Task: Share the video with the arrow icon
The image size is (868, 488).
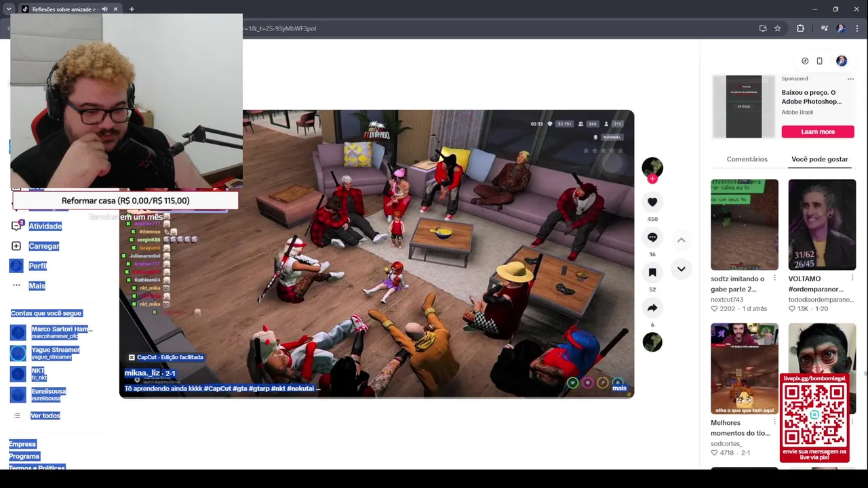Action: (x=652, y=308)
